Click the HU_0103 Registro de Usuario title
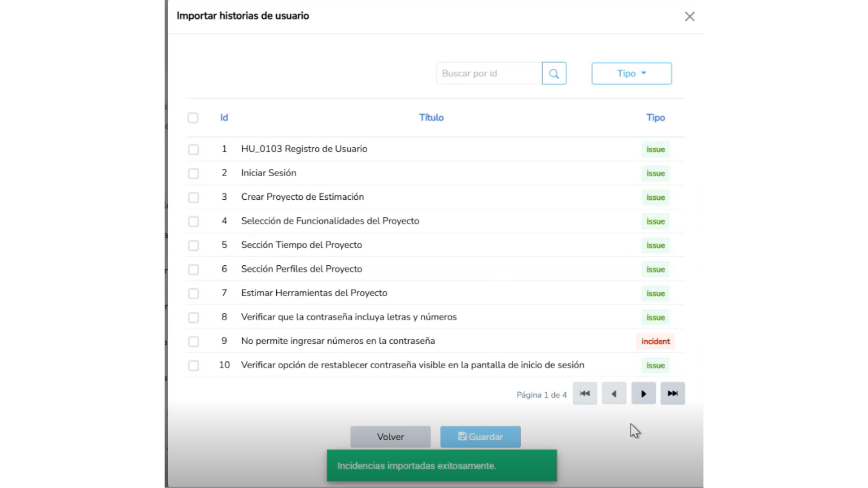 [304, 149]
